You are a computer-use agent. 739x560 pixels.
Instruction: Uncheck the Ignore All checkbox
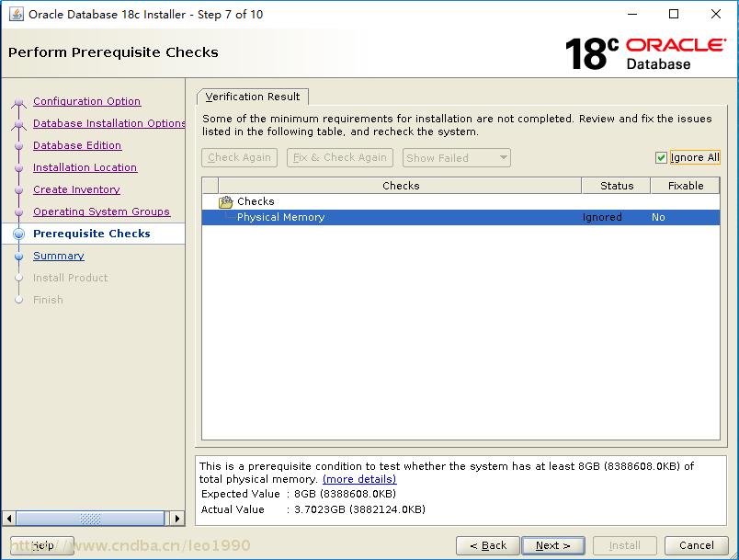point(661,157)
